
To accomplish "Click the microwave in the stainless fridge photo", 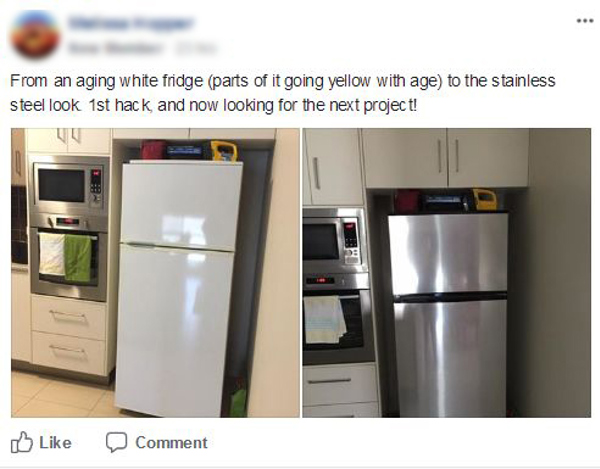I will pos(334,240).
